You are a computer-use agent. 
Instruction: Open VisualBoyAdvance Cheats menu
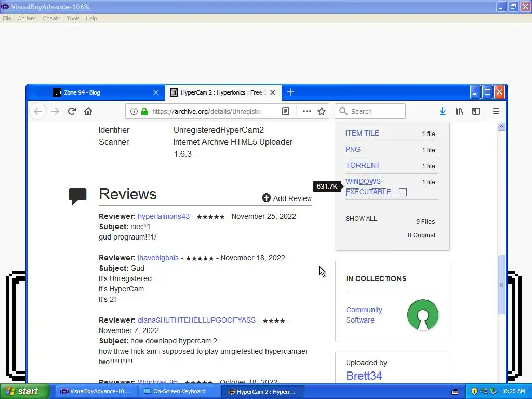pyautogui.click(x=51, y=18)
